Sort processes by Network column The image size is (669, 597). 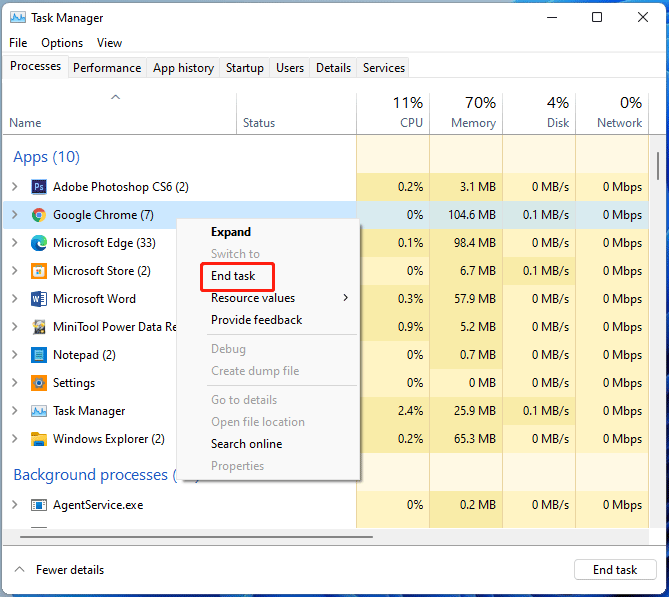(x=612, y=114)
